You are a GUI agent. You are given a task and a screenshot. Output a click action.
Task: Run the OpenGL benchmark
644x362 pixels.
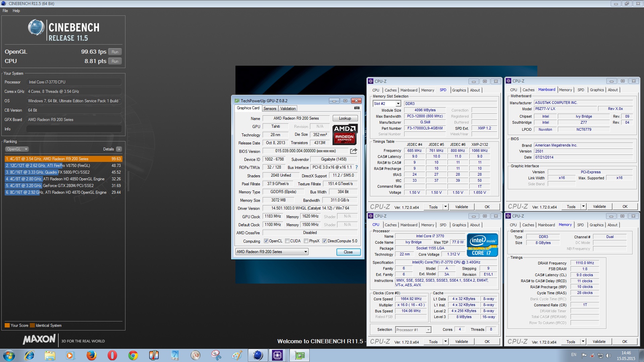(115, 52)
